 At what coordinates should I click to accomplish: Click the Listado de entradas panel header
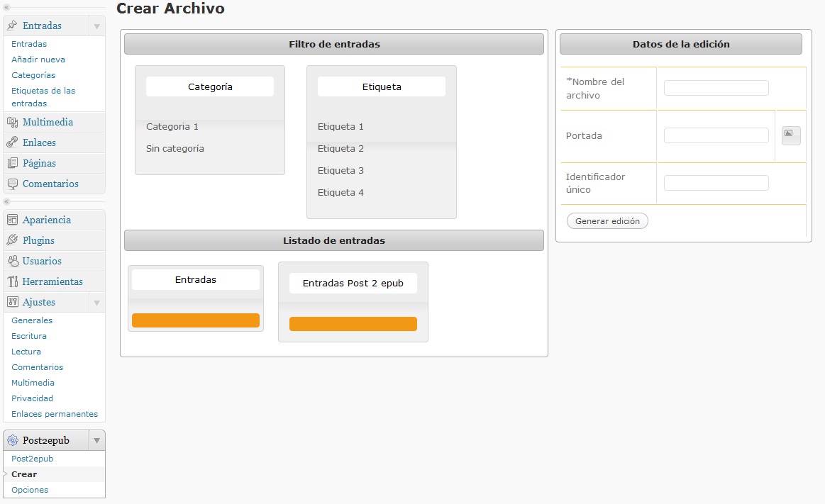334,241
